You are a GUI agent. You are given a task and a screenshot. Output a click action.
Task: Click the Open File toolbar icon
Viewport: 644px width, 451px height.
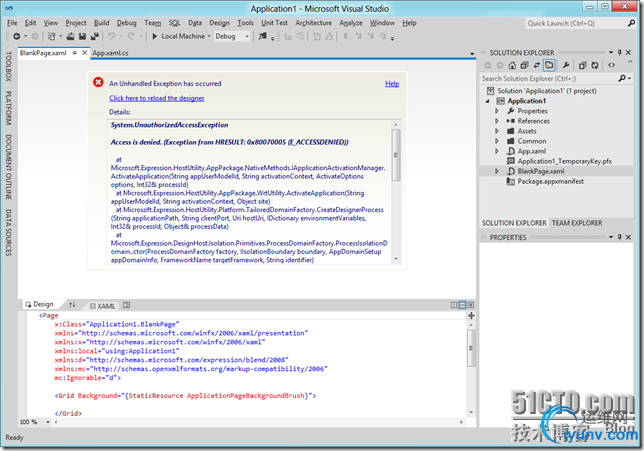coord(70,36)
